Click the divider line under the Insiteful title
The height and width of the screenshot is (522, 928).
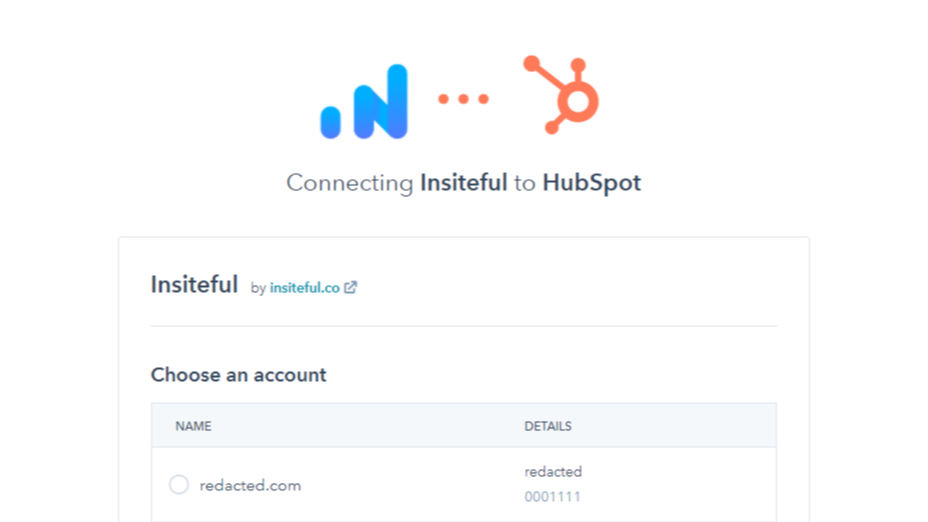pyautogui.click(x=463, y=326)
